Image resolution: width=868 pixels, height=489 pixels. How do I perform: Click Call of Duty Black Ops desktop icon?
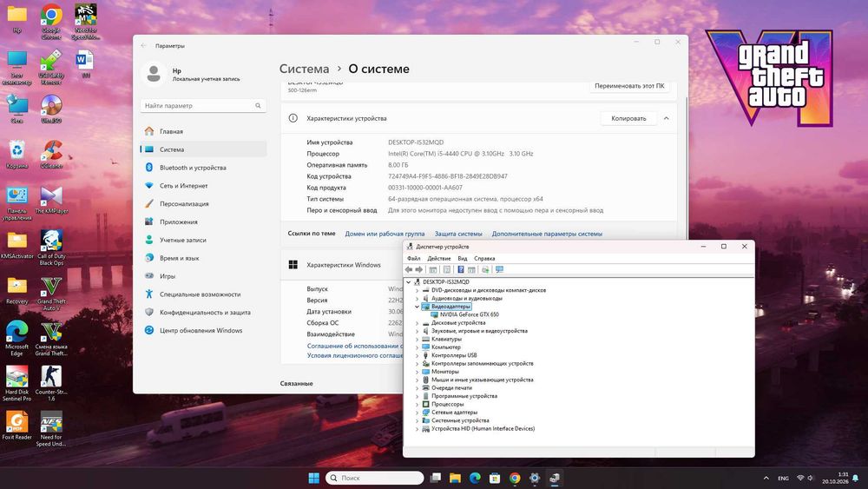click(x=51, y=248)
